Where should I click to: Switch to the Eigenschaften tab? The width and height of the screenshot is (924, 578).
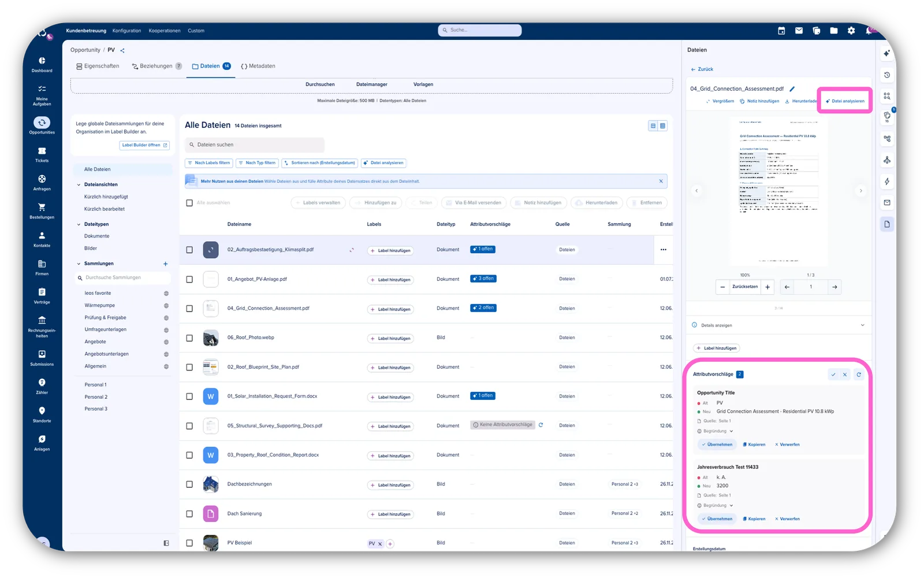98,66
